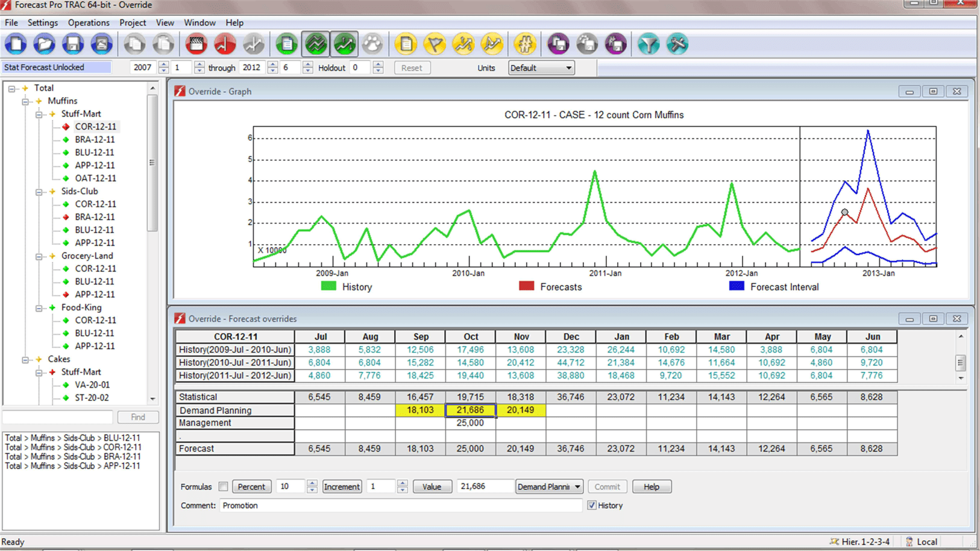Click the second yellow trend-arrow icon
980x551 pixels.
coord(492,44)
